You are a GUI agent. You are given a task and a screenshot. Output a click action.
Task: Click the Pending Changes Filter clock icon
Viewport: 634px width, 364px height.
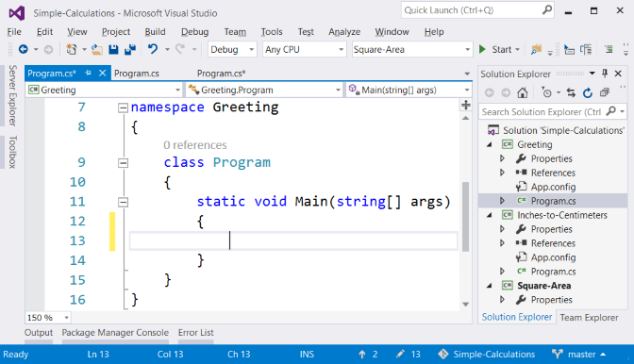pos(546,93)
